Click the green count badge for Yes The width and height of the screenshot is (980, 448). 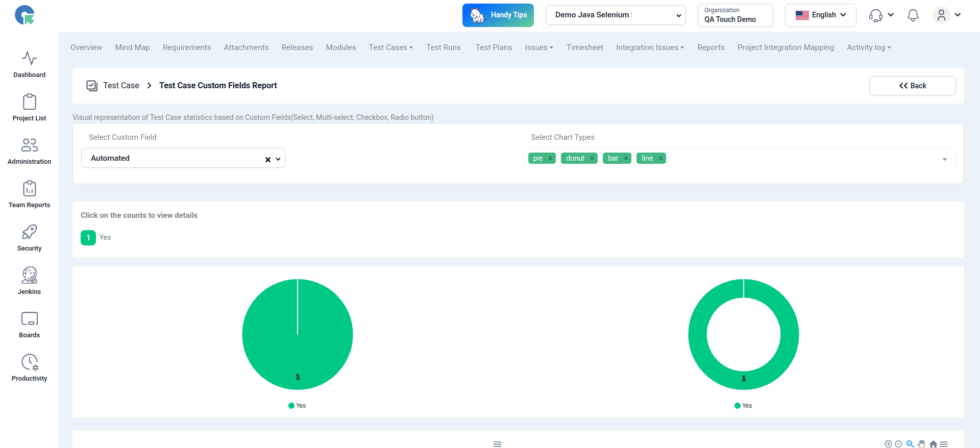(88, 238)
